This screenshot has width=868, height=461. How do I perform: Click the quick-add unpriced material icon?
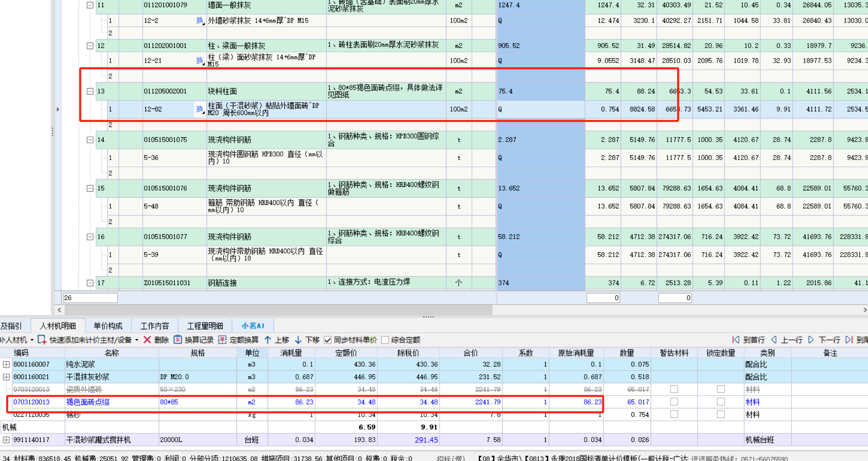(x=42, y=340)
